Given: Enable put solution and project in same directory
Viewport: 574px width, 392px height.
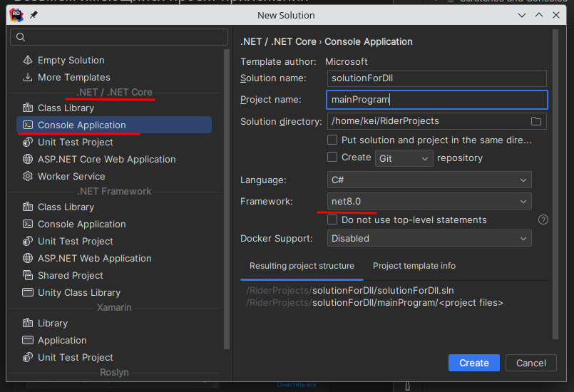Looking at the screenshot, I should coord(332,140).
